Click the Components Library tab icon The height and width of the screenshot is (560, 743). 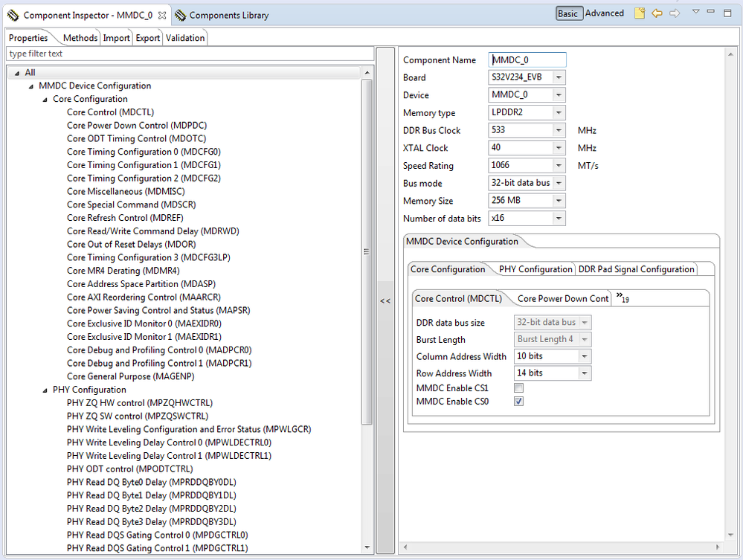tap(180, 15)
